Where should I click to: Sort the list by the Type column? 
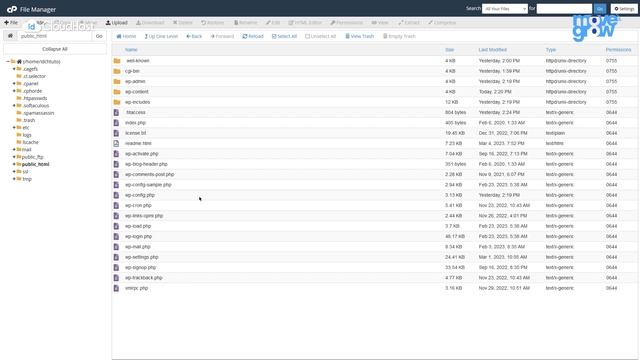pyautogui.click(x=551, y=50)
